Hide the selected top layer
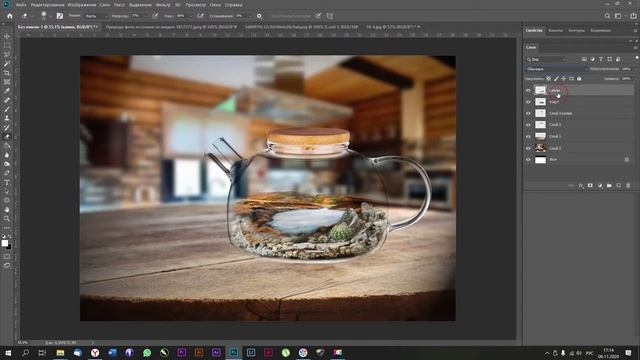The width and height of the screenshot is (640, 360). (x=528, y=90)
